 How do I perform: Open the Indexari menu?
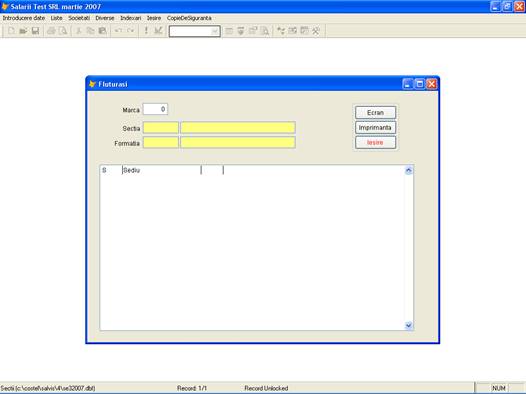[x=130, y=18]
